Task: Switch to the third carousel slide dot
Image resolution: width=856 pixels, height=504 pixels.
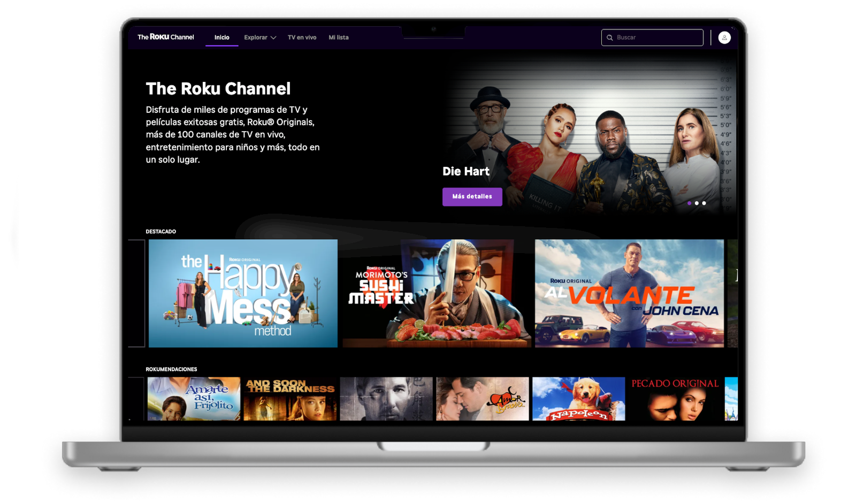Action: pyautogui.click(x=704, y=203)
